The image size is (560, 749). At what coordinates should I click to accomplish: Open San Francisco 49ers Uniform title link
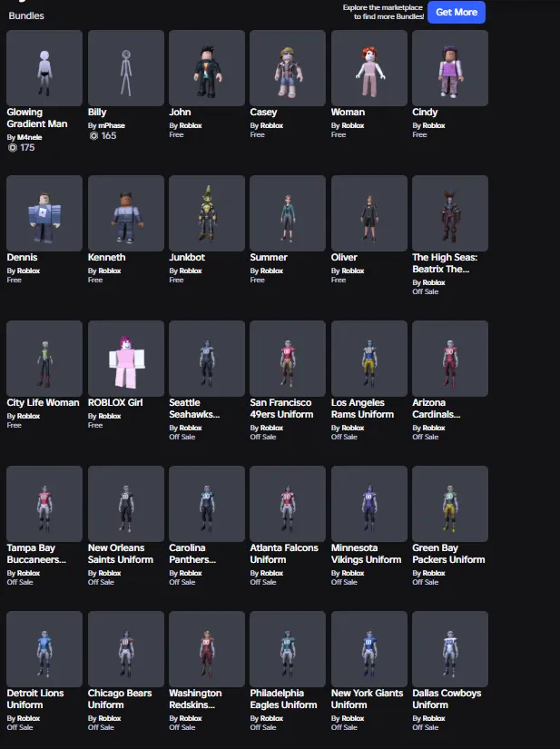coord(281,409)
